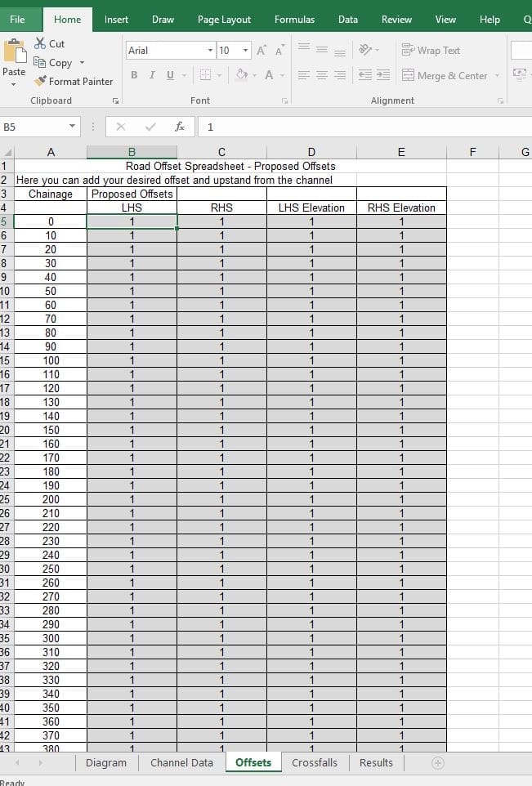Open the Page Layout tab
The height and width of the screenshot is (786, 532).
(x=224, y=20)
